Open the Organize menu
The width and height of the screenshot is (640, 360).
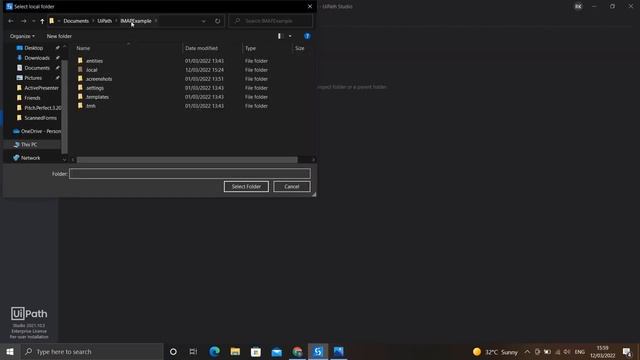pos(22,36)
